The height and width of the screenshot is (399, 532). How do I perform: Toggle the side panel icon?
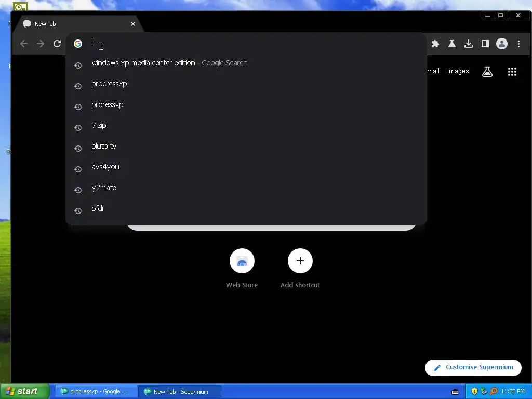pos(485,44)
